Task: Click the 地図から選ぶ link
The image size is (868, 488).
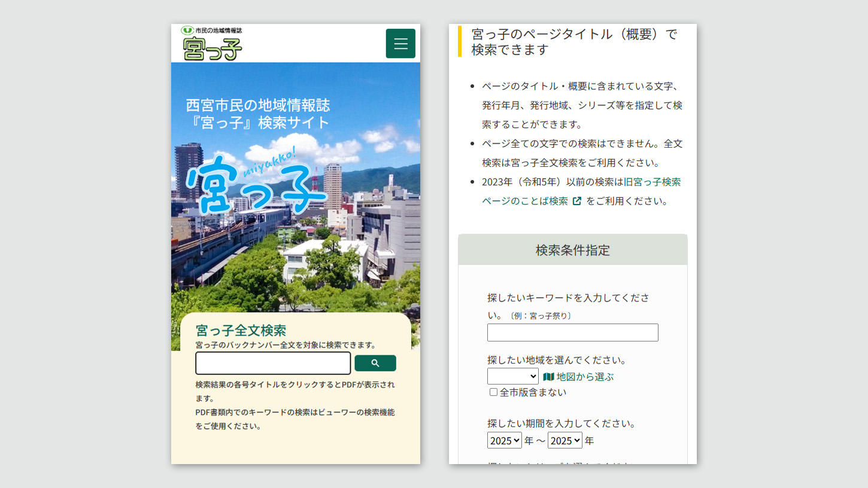Action: click(585, 377)
